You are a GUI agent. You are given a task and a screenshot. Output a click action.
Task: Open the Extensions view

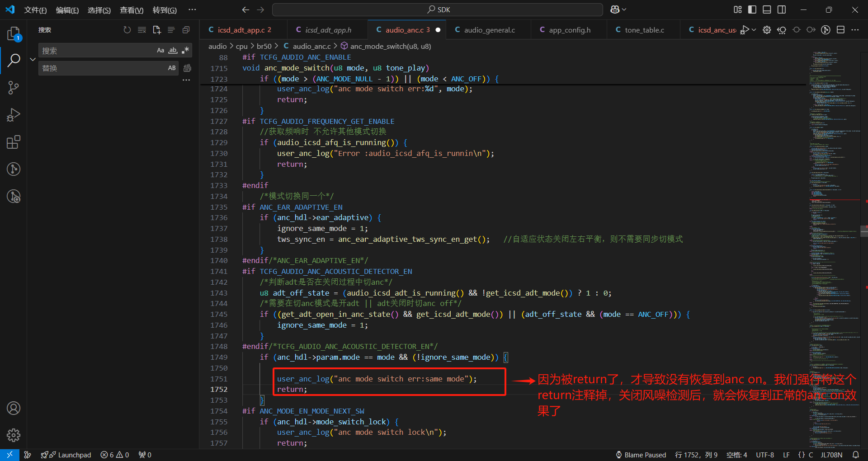[14, 142]
